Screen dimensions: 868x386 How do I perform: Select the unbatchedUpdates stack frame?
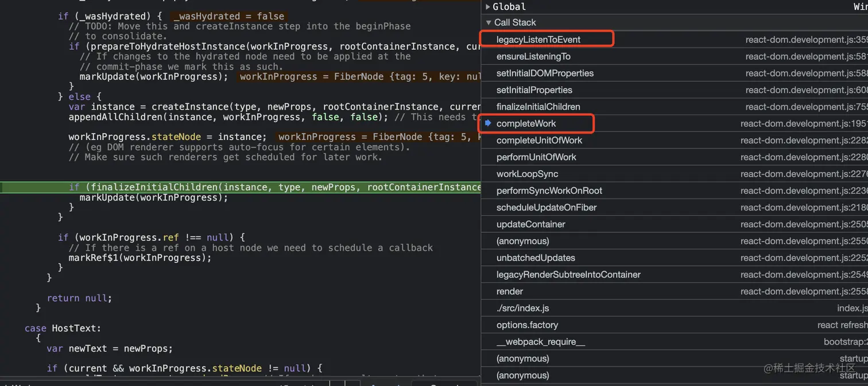click(x=674, y=258)
